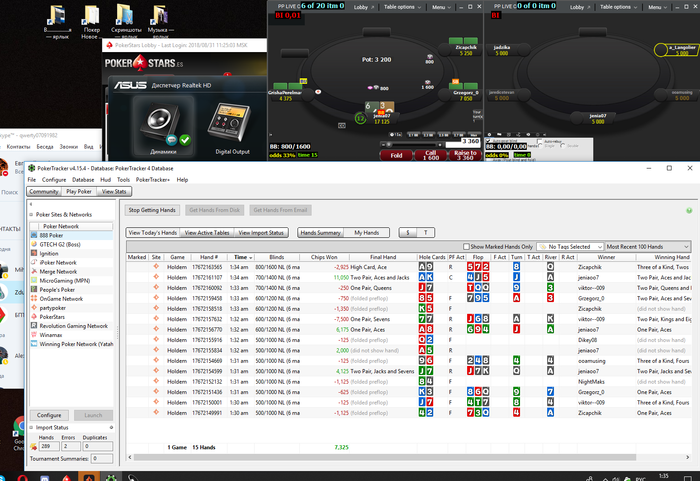Click View Import Status button
This screenshot has width=700, height=481.
point(261,233)
